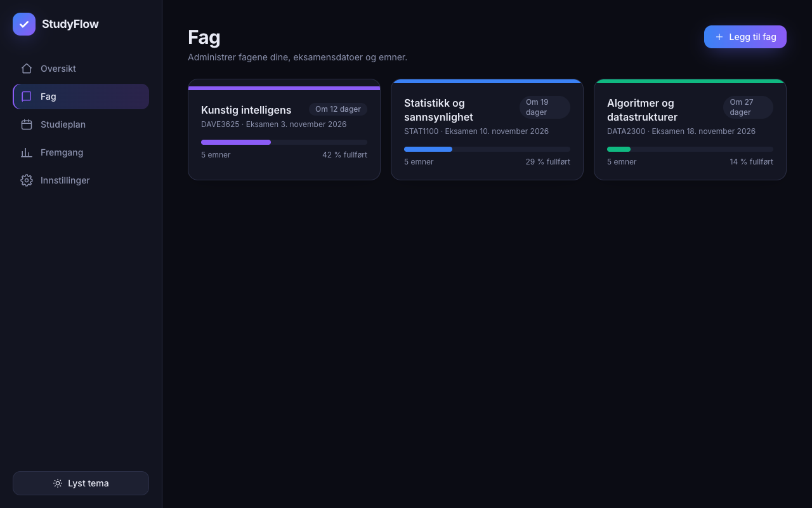Click the plus icon on Legg til fag
812x508 pixels.
[x=719, y=37]
